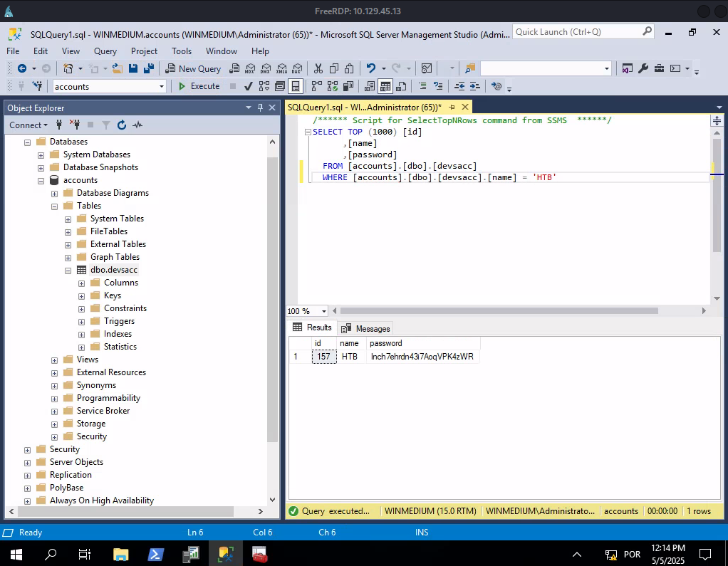Uncomment the selected lines
Viewport: 728px width, 566px height.
pyautogui.click(x=438, y=86)
